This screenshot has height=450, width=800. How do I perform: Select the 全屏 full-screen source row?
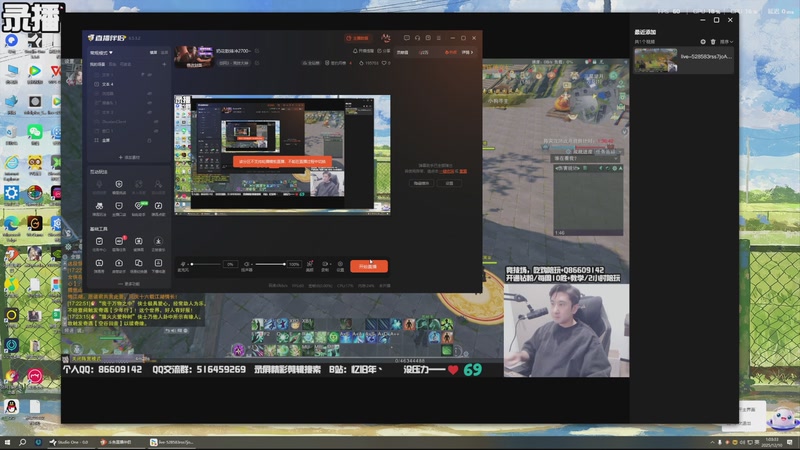[129, 140]
